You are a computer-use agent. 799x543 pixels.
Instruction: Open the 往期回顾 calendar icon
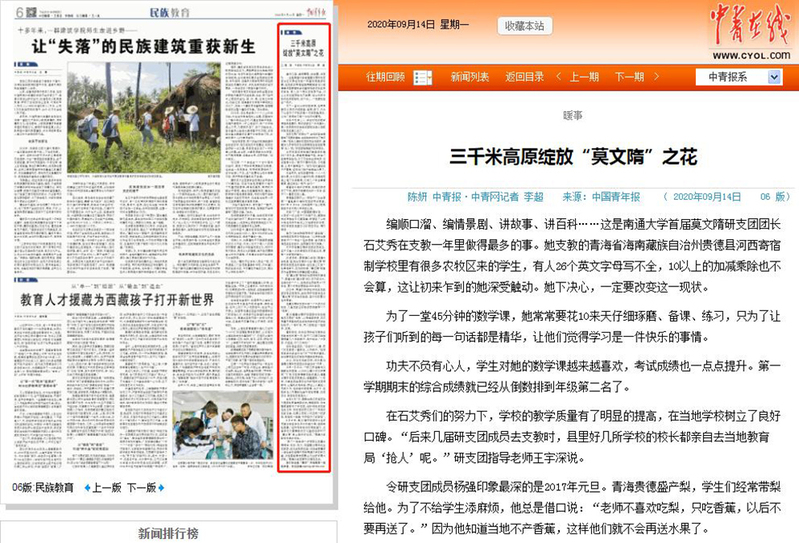click(422, 77)
